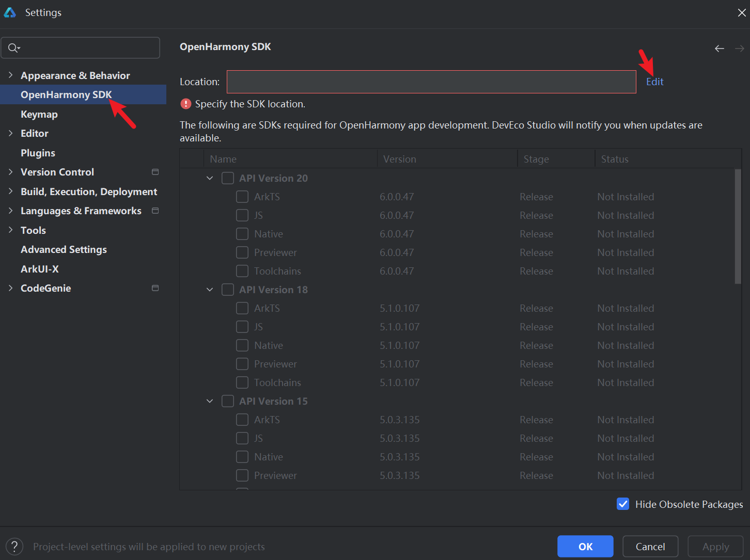Collapse the API Version 20 group

click(210, 178)
